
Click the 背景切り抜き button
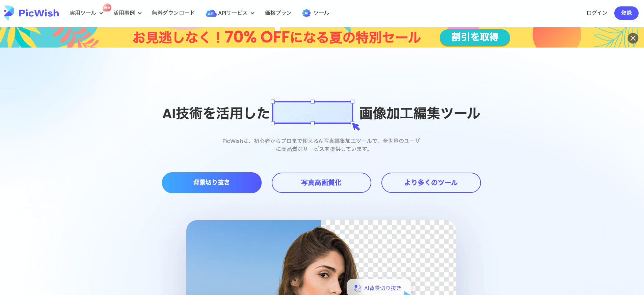212,183
